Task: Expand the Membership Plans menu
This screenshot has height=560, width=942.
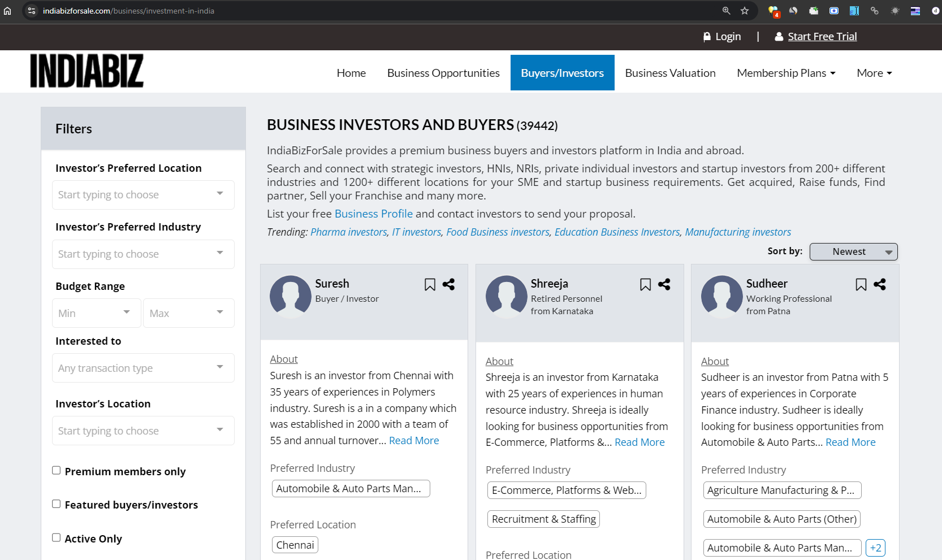Action: [x=786, y=73]
